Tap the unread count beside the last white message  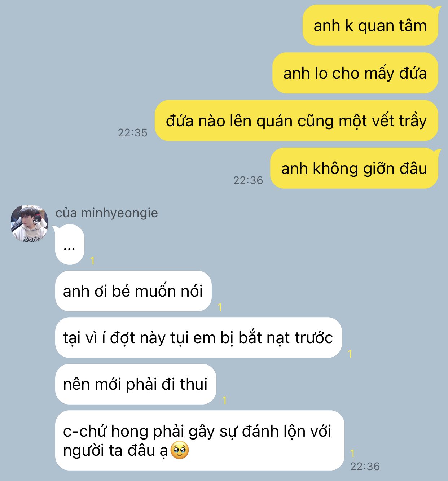coord(352,453)
